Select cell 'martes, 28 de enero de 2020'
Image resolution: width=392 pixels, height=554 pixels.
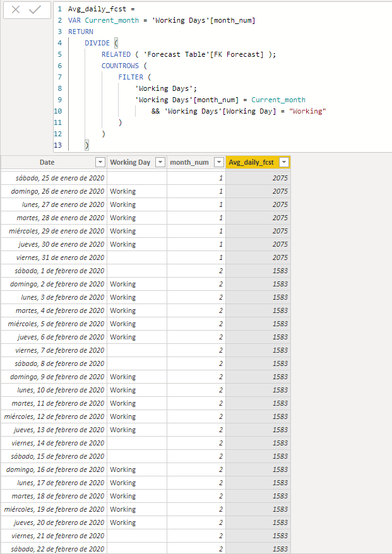click(54, 218)
